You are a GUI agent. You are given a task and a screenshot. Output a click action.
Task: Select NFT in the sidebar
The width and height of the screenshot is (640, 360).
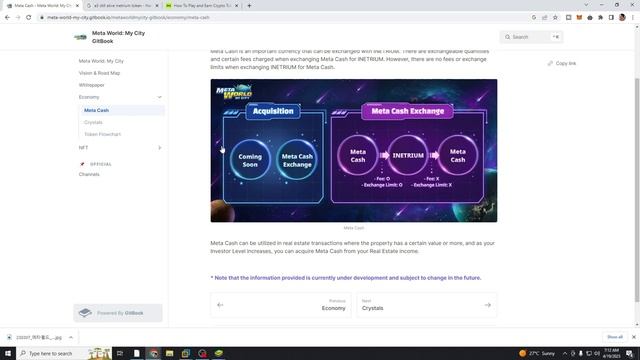click(x=83, y=148)
